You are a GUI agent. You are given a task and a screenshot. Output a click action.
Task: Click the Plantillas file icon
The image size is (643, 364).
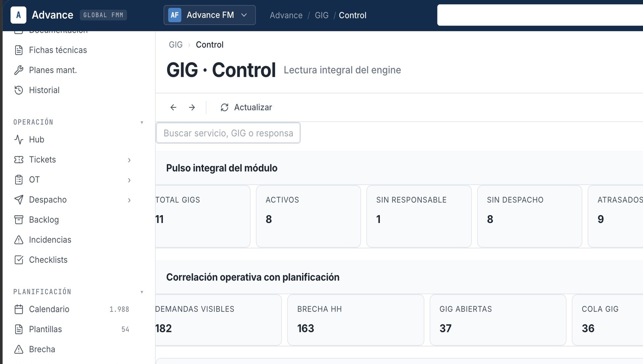click(x=19, y=329)
